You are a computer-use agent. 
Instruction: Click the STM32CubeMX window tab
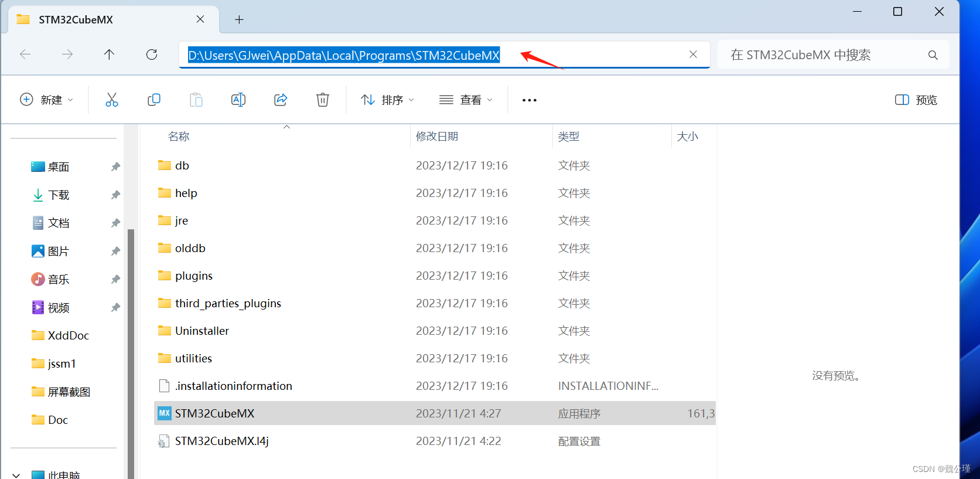(114, 19)
